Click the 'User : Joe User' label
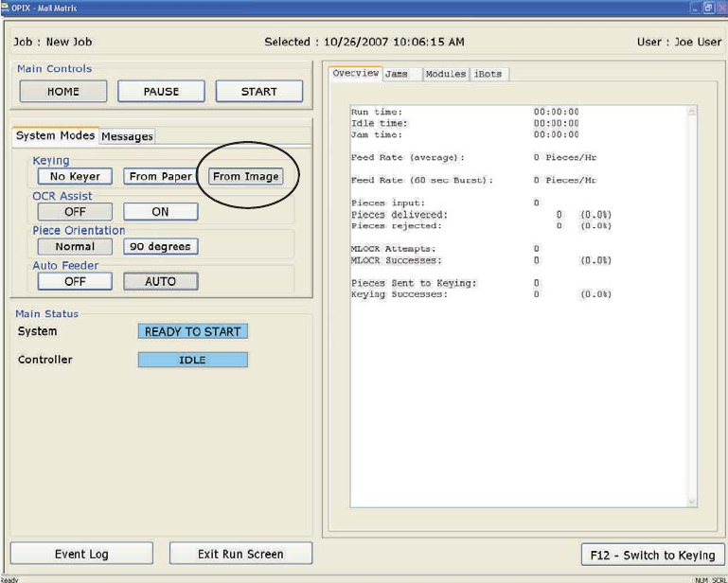 click(680, 42)
